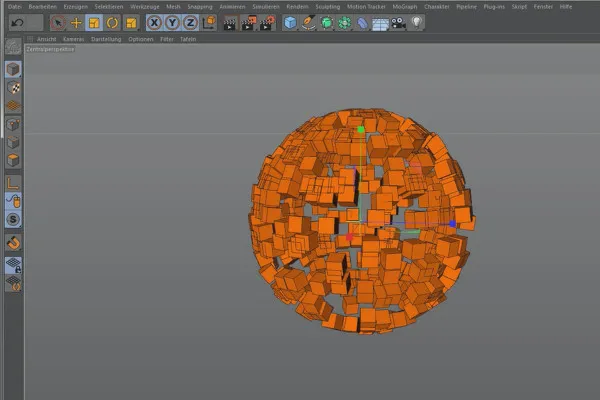Toggle Model mode cube button
The height and width of the screenshot is (400, 600).
coord(13,69)
